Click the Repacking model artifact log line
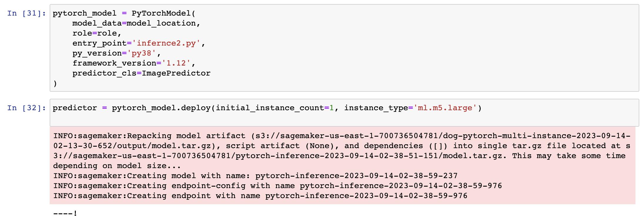 click(342, 151)
